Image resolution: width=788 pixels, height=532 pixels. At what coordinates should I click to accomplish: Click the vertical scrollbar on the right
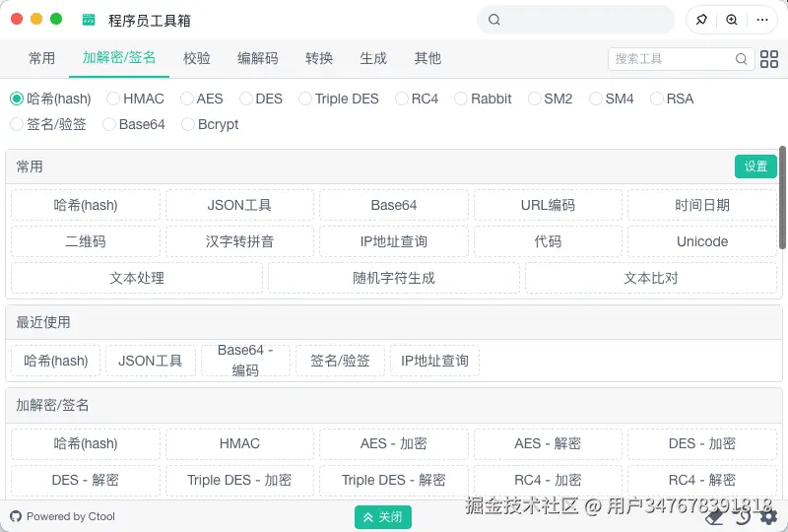[x=783, y=197]
